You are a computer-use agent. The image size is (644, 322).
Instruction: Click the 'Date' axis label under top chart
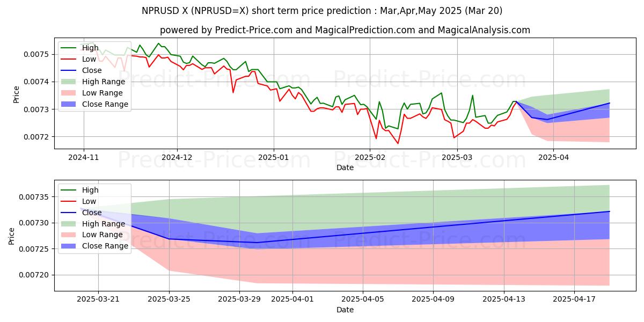345,167
